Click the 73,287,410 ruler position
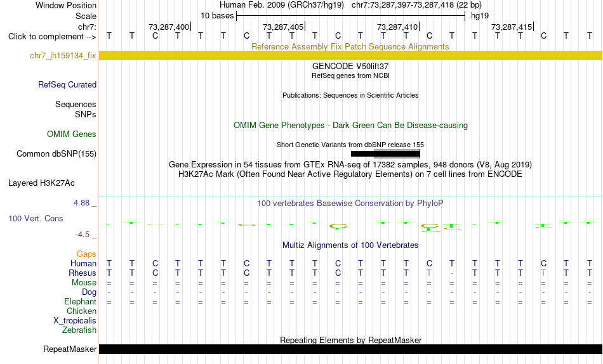Image resolution: width=603 pixels, height=364 pixels. [x=397, y=27]
